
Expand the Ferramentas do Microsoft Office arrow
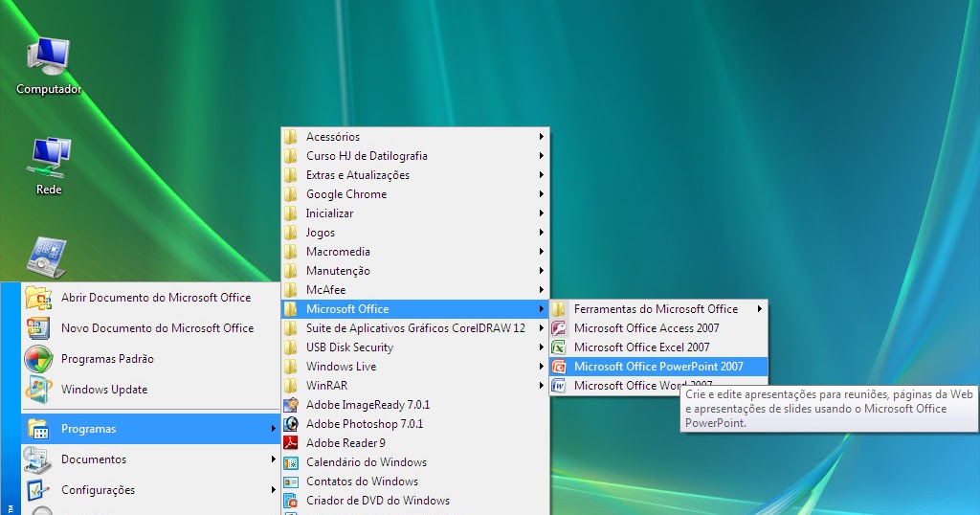coord(759,309)
